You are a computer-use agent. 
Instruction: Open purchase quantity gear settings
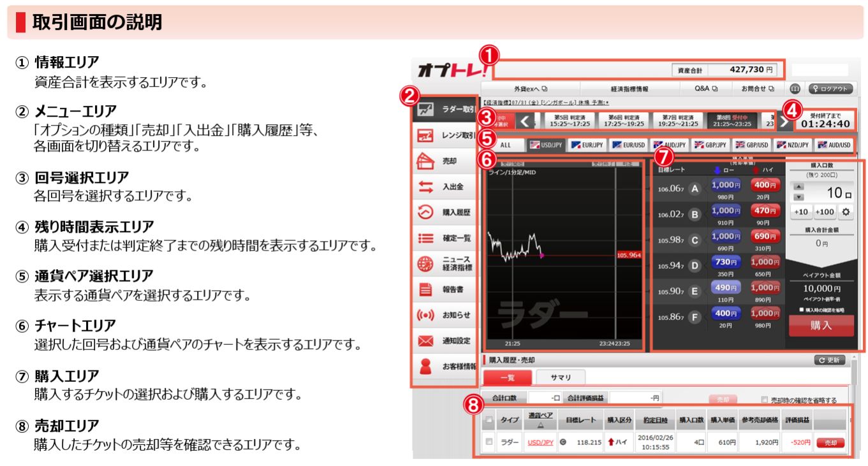point(846,212)
